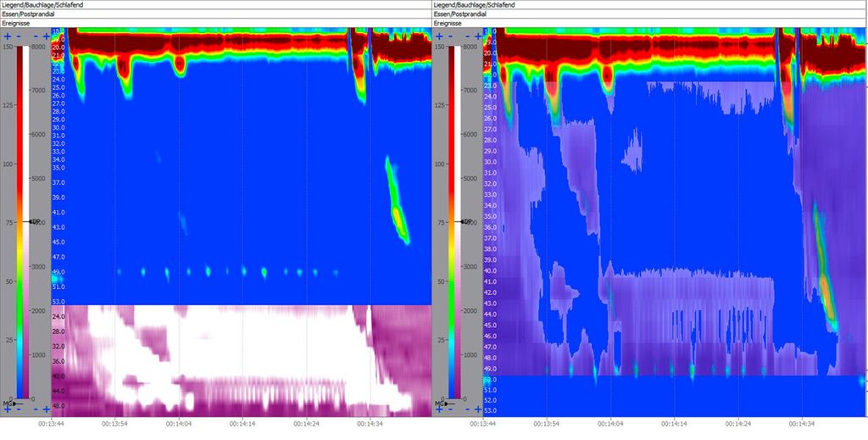
Task: Click the MG marker at bottom of left scale
Action: point(9,403)
